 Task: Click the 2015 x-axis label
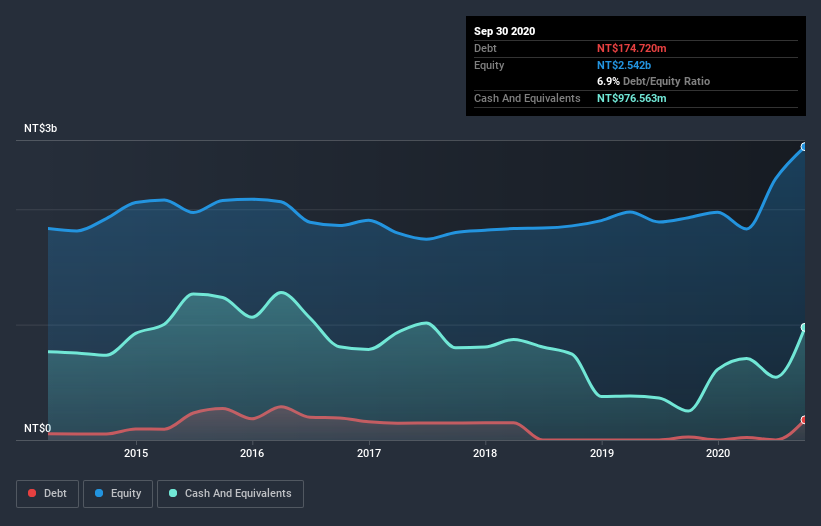point(136,453)
